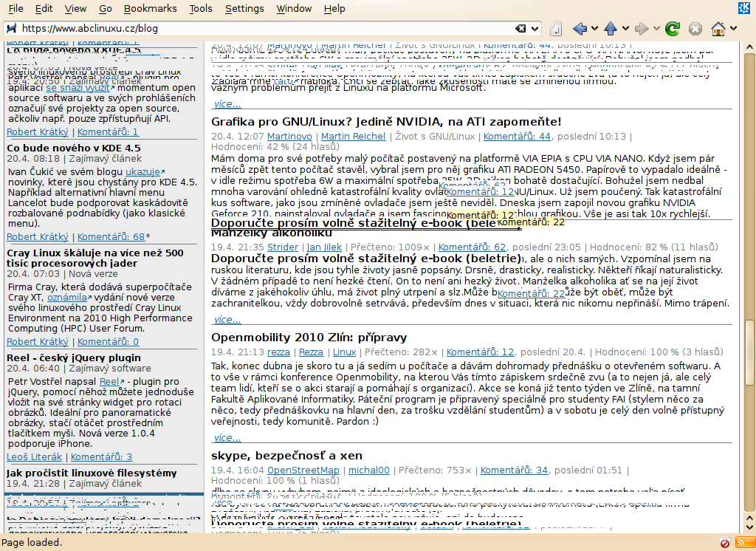Click the 'Přečteno: 282×' read count
The image size is (756, 551).
pos(401,352)
